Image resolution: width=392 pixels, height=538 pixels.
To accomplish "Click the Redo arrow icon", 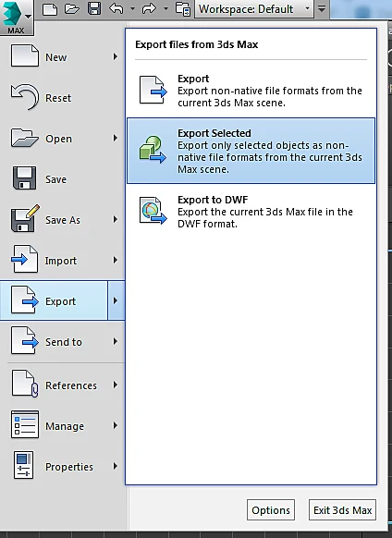I will (x=149, y=8).
